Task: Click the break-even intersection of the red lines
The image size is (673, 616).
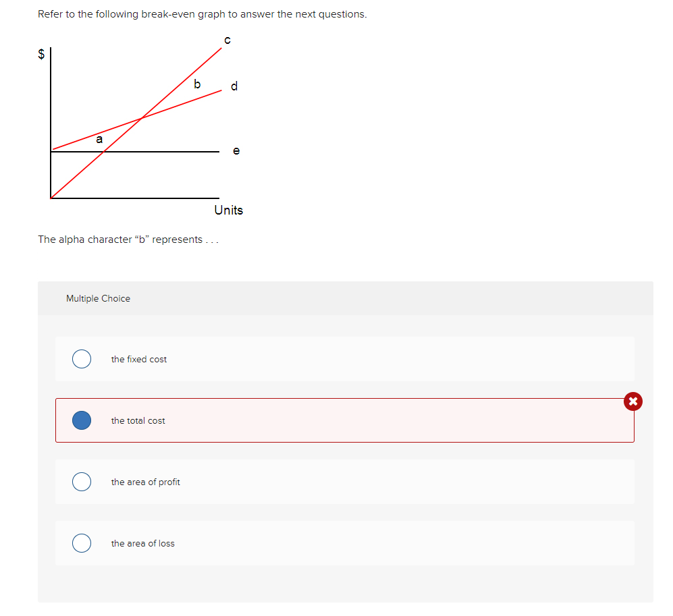Action: 142,117
